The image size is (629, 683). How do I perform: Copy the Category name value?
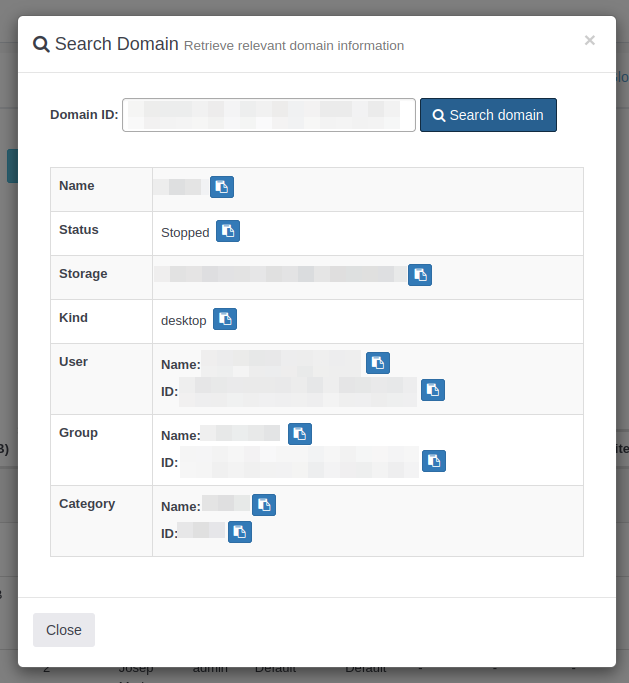coord(263,505)
